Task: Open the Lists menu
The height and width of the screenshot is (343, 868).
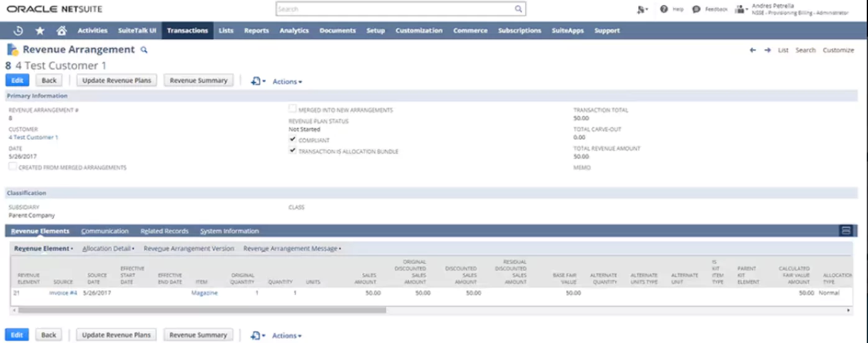Action: pyautogui.click(x=226, y=30)
